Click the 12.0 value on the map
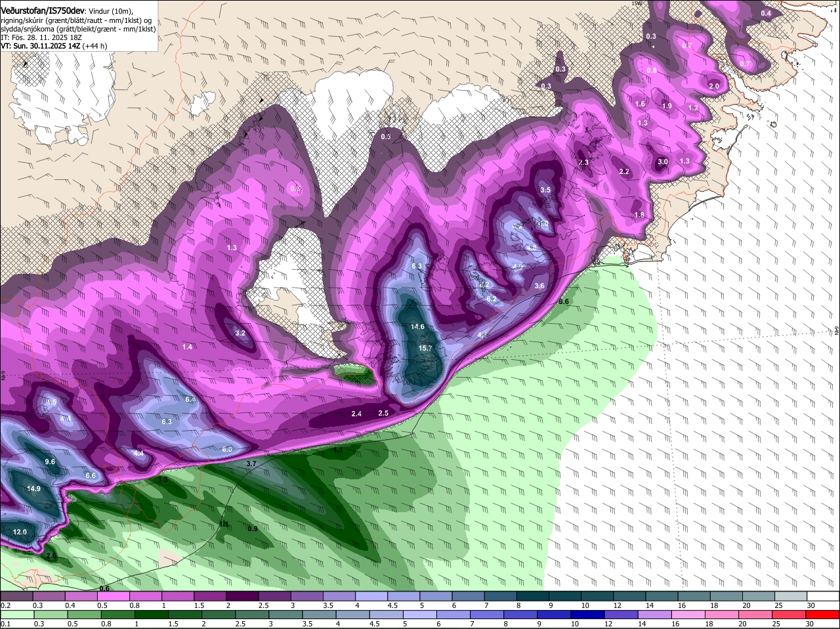The width and height of the screenshot is (840, 629). [x=20, y=532]
